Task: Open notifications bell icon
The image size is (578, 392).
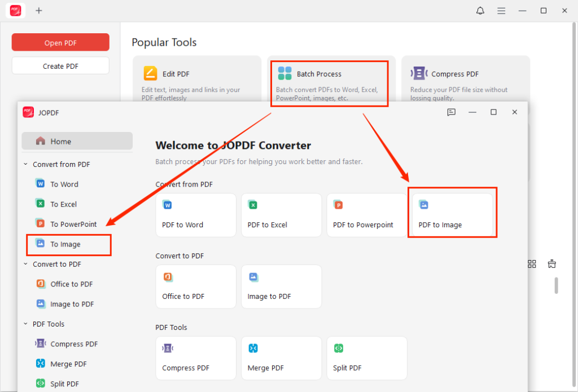Action: 480,11
